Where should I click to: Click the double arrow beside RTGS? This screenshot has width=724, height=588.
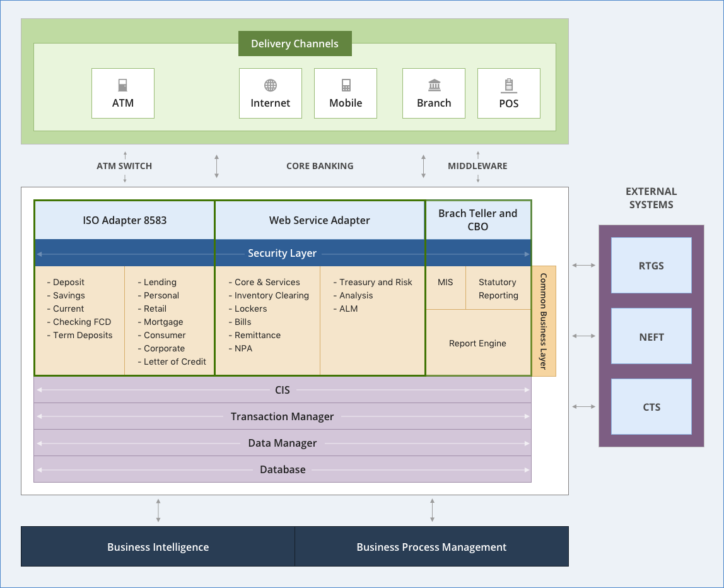point(583,266)
